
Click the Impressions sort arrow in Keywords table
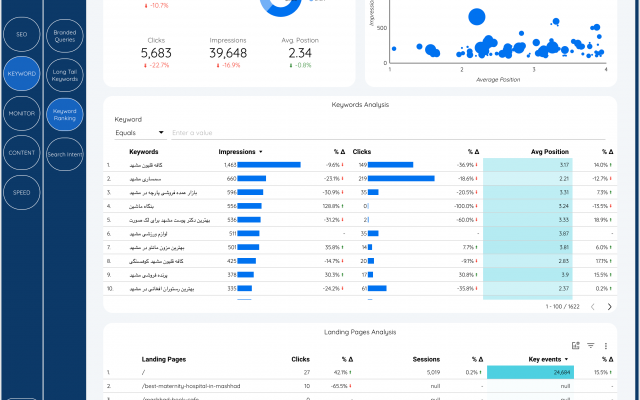tap(261, 152)
